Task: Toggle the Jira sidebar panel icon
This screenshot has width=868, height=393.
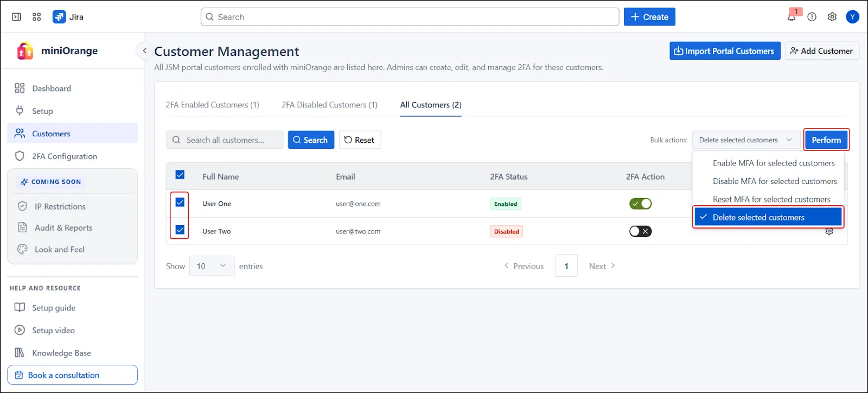Action: coord(16,17)
